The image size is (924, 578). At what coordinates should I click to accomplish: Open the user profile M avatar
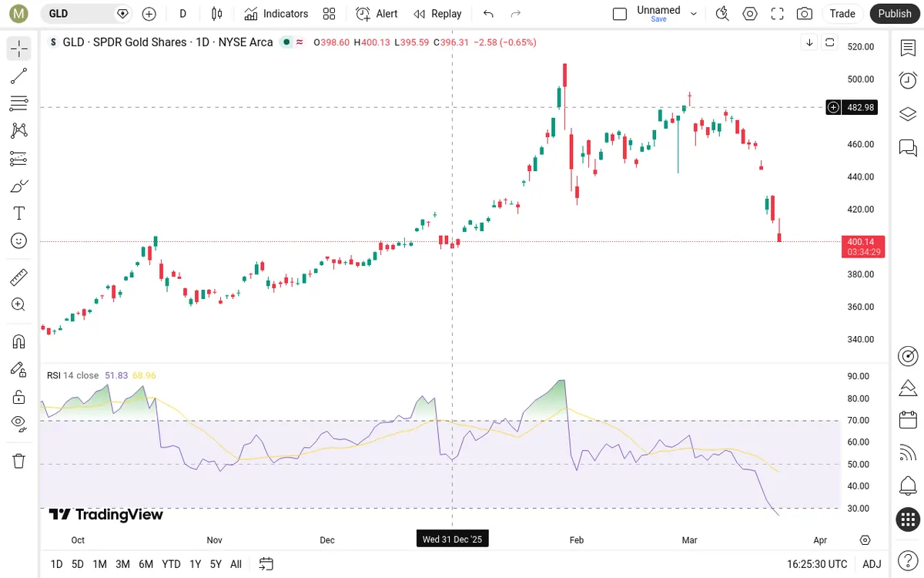coord(19,13)
